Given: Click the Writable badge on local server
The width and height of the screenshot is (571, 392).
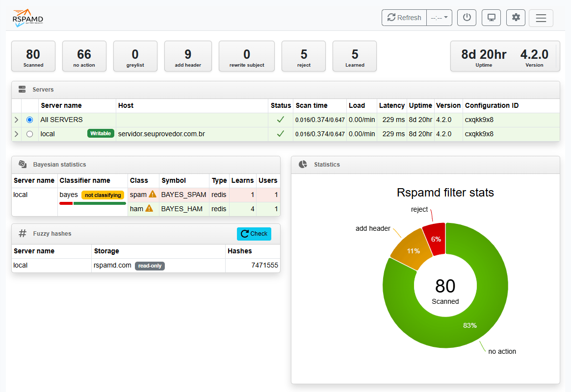Looking at the screenshot, I should coord(101,133).
